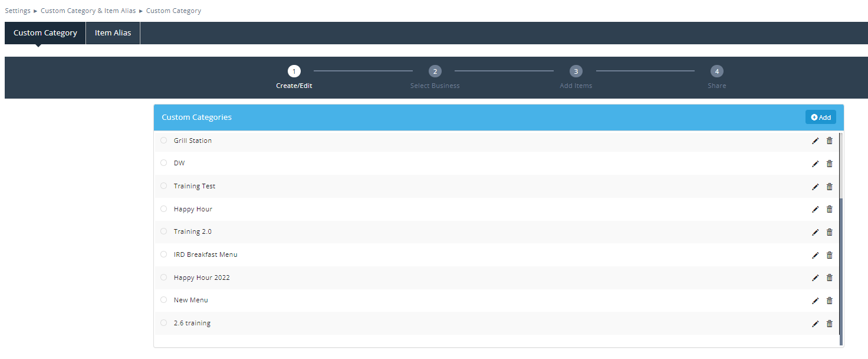This screenshot has width=868, height=359.
Task: Jump to step 4 Share
Action: [716, 71]
